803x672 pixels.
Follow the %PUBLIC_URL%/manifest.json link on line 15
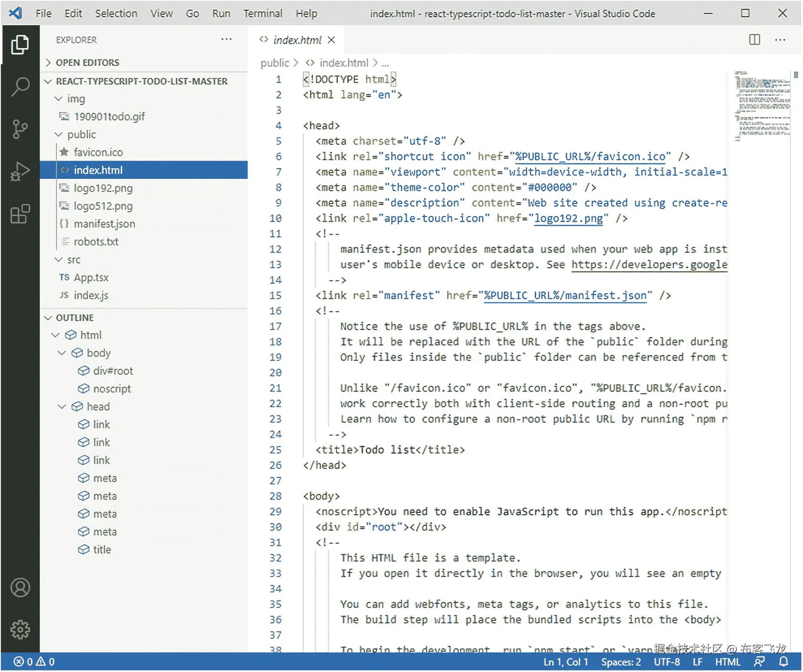tap(565, 296)
